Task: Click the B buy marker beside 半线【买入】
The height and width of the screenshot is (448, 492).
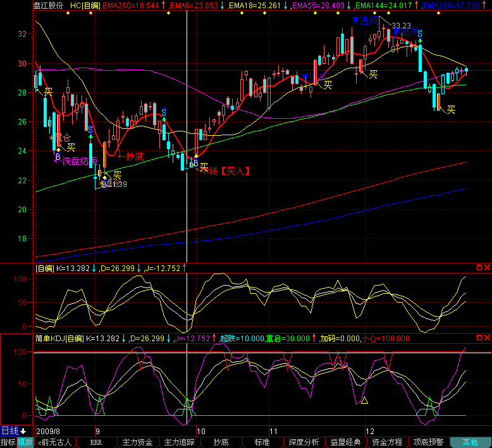Action: pos(195,163)
